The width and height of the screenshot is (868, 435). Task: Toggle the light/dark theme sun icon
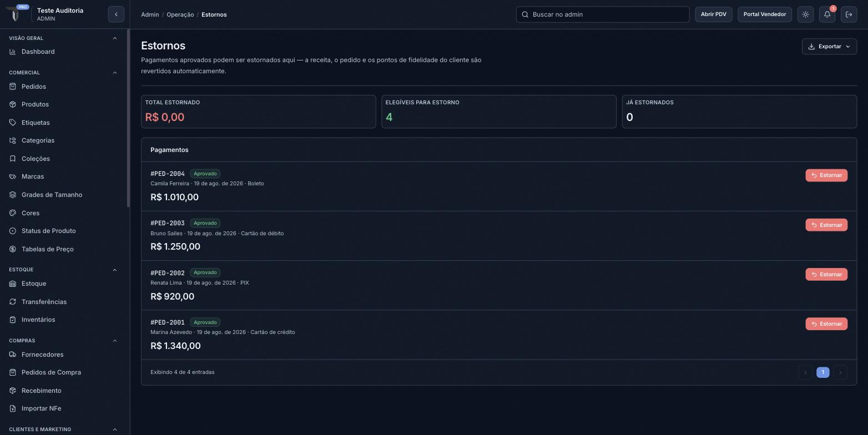805,14
